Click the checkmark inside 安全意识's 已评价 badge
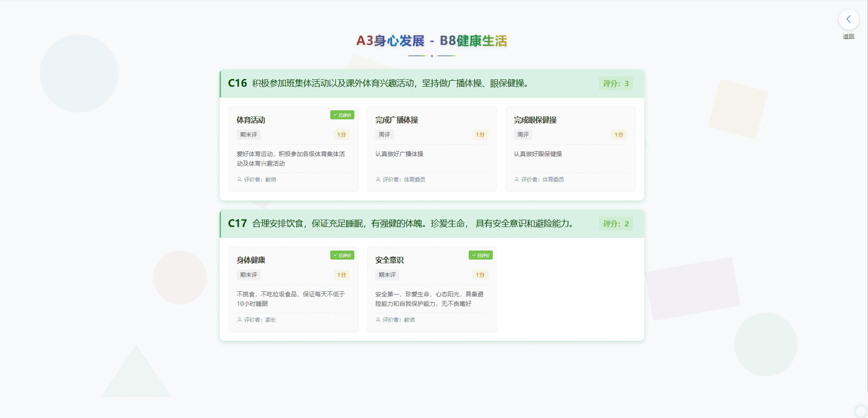The height and width of the screenshot is (418, 868). click(474, 255)
